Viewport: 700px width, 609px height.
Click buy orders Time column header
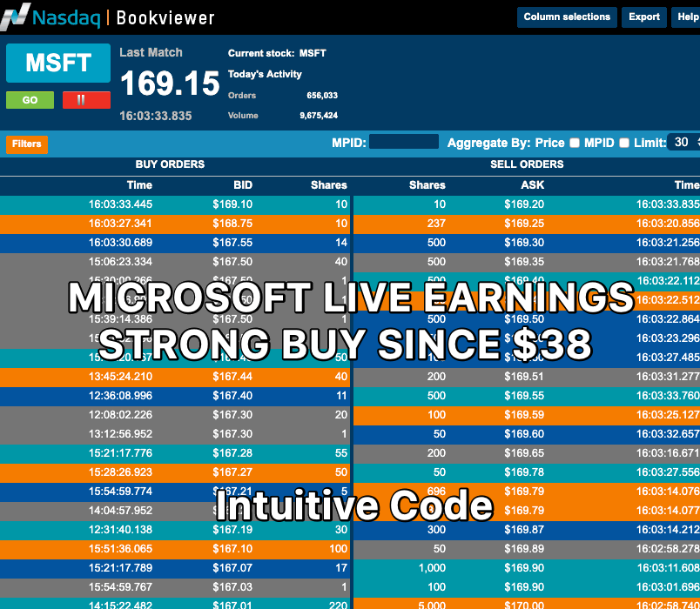tap(139, 185)
